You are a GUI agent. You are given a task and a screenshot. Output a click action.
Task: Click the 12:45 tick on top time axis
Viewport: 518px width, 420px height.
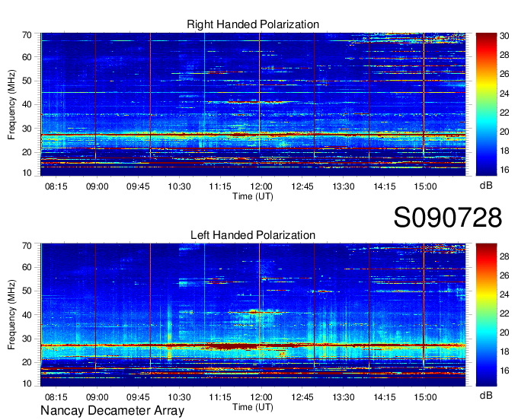302,186
